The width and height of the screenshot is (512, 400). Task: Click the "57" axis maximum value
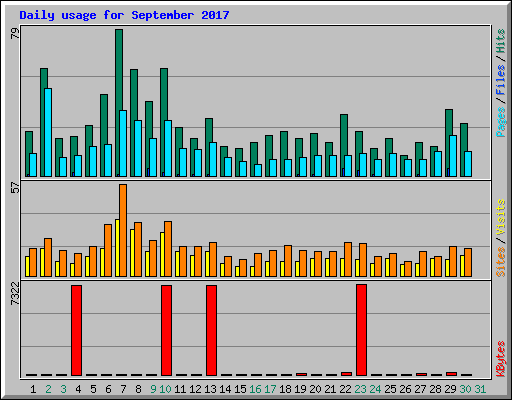click(x=15, y=188)
